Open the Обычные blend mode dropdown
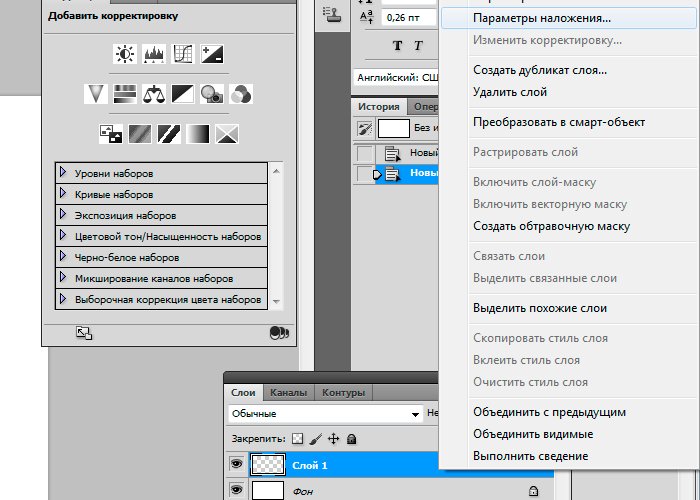Viewport: 700px width, 500px height. click(x=325, y=413)
